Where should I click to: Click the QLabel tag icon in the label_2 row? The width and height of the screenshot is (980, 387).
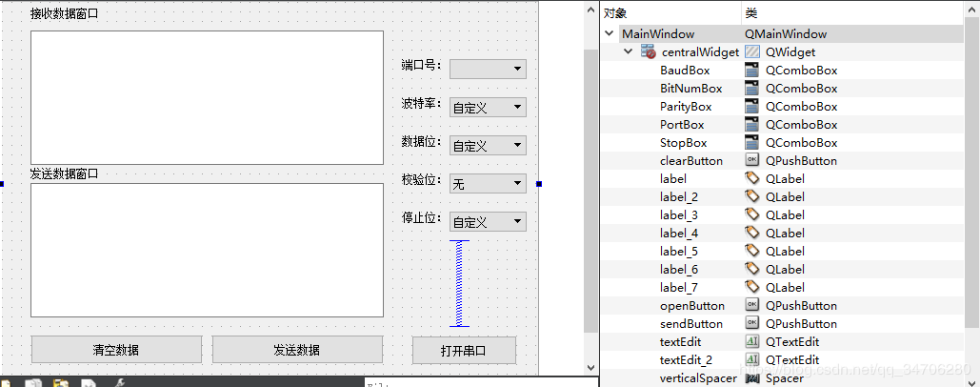point(751,197)
